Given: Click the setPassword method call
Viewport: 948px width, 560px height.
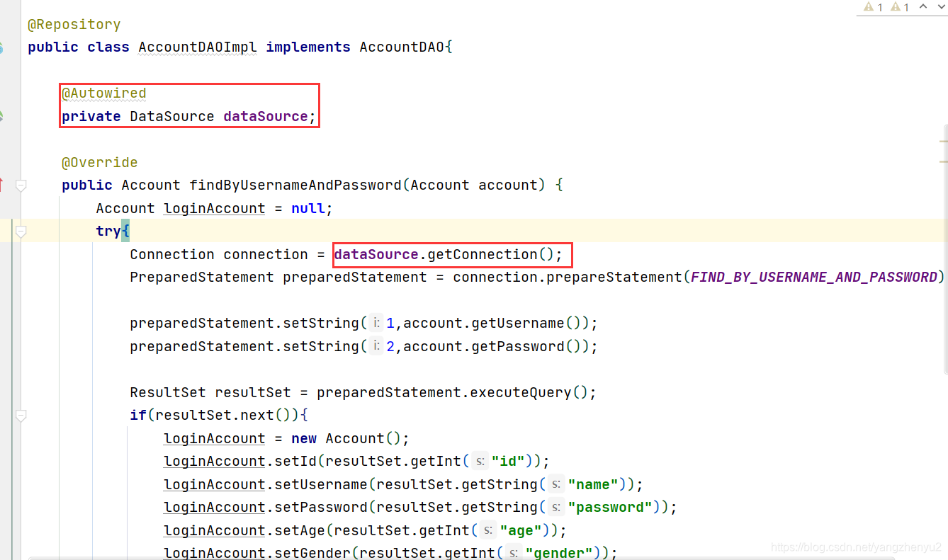Looking at the screenshot, I should (x=321, y=508).
